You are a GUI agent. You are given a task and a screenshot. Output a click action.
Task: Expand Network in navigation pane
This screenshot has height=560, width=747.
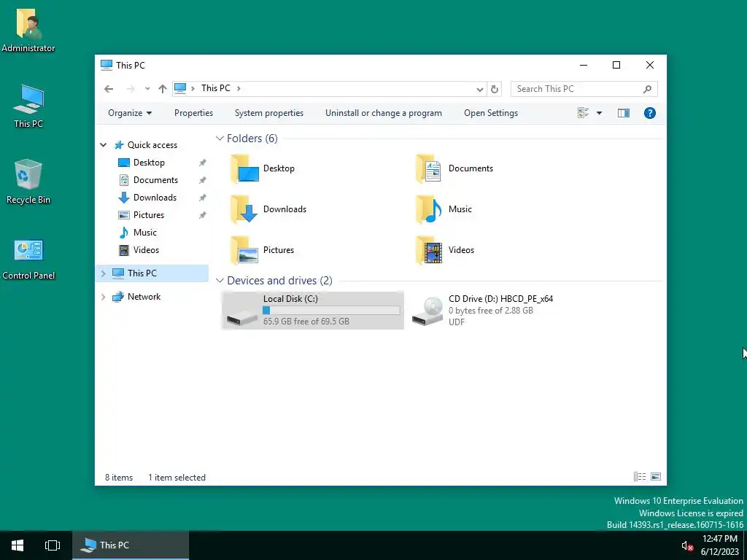[x=104, y=297]
